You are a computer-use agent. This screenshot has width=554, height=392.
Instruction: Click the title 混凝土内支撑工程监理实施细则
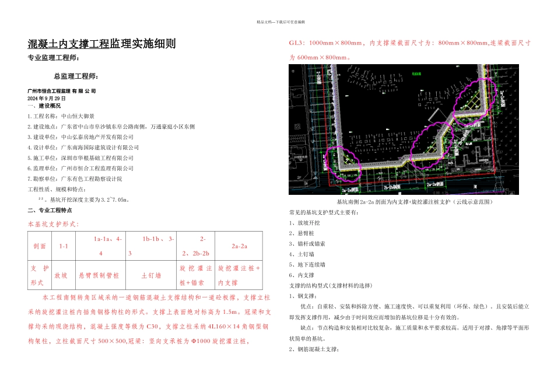point(101,44)
